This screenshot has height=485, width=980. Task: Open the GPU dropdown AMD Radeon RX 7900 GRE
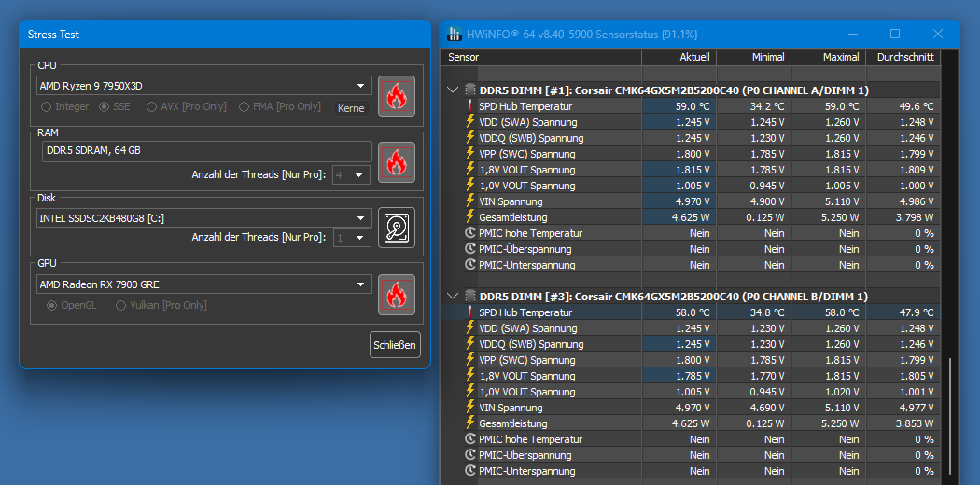(x=204, y=284)
